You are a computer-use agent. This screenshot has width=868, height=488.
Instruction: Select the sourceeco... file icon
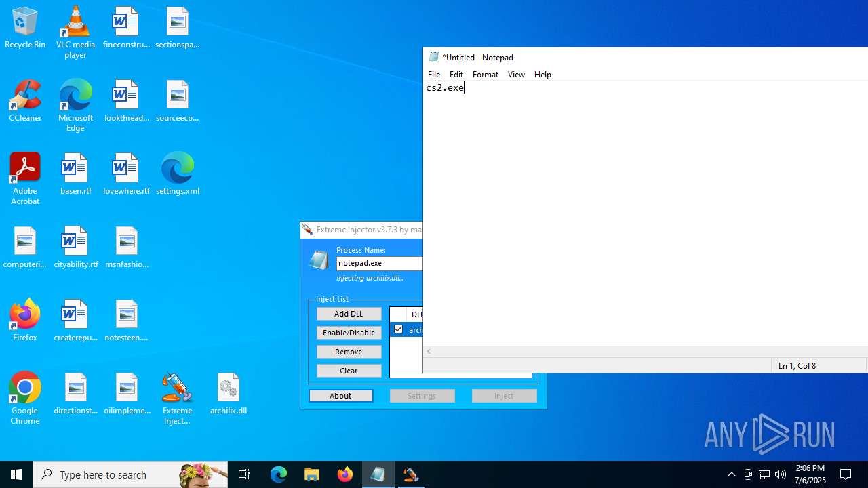pos(177,102)
